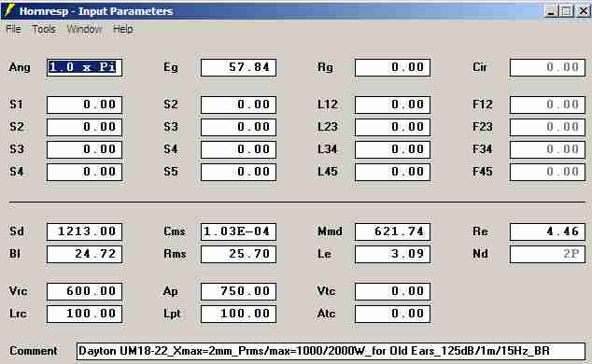Open the Tools menu
The width and height of the screenshot is (592, 364).
[x=43, y=29]
